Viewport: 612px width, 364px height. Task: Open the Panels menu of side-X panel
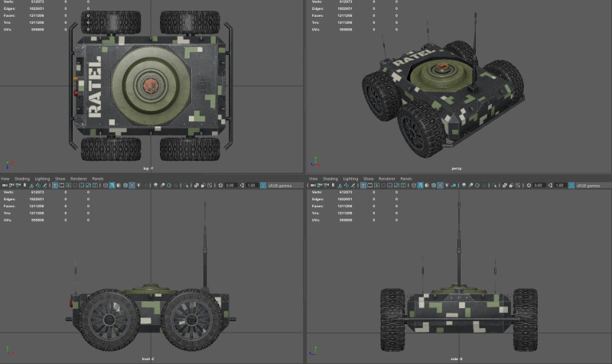point(403,178)
